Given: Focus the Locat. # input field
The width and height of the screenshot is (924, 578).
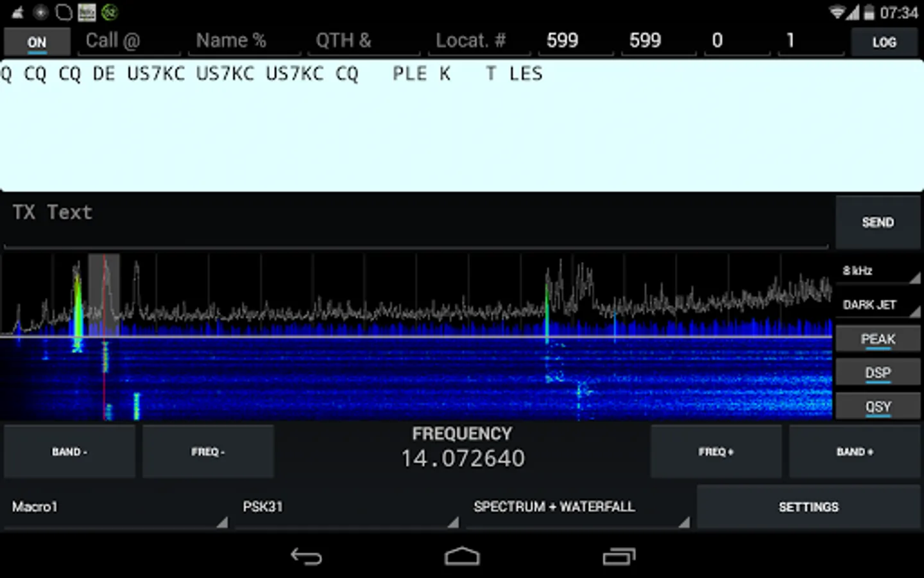Looking at the screenshot, I should pyautogui.click(x=479, y=41).
